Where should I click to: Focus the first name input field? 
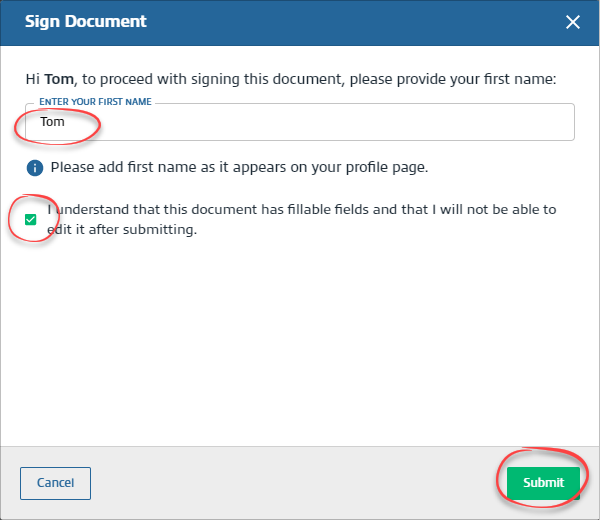point(300,123)
